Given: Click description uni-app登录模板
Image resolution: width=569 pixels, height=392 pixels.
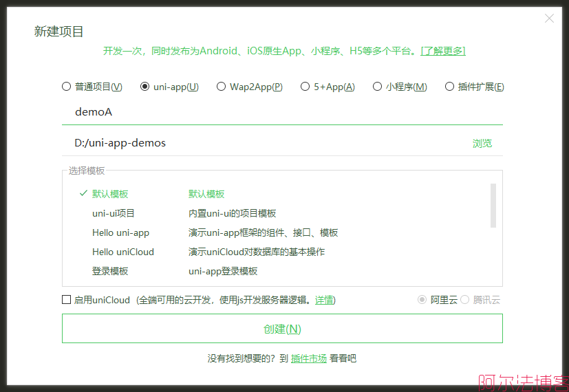Looking at the screenshot, I should (x=223, y=271).
